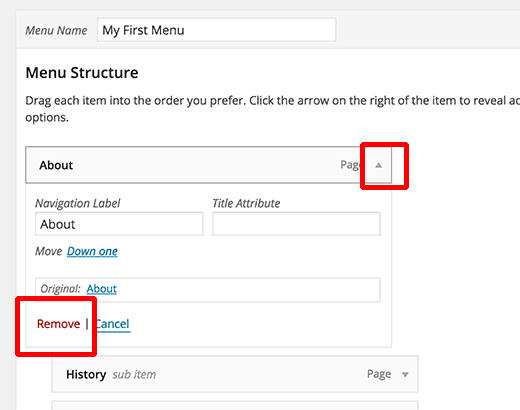Click the Page type label on History
Viewport: 520px width, 410px height.
[x=379, y=374]
